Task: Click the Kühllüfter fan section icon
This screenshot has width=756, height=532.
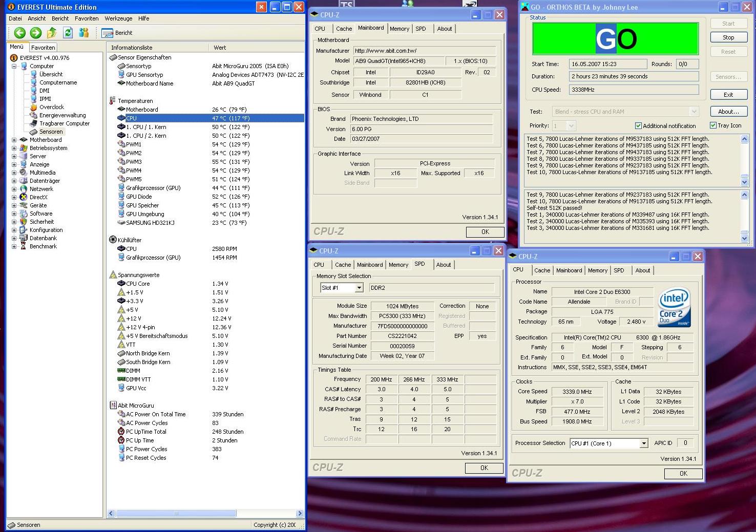Action: point(113,240)
